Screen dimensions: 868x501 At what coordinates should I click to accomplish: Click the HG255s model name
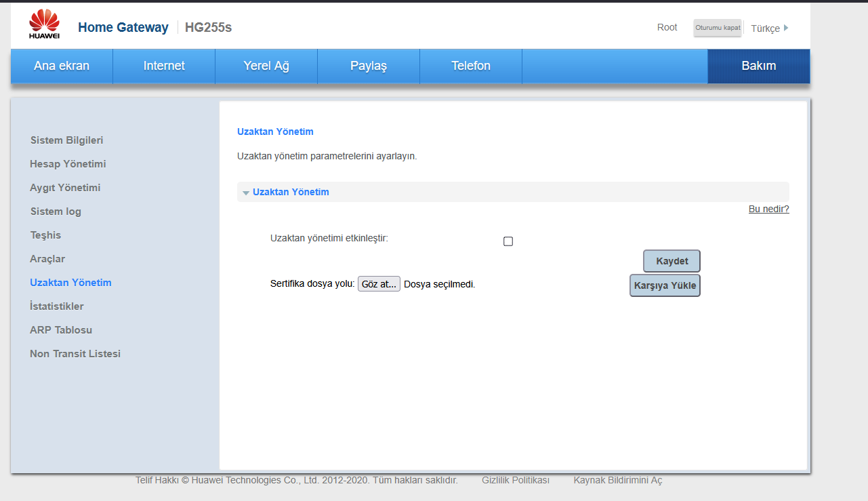tap(209, 28)
